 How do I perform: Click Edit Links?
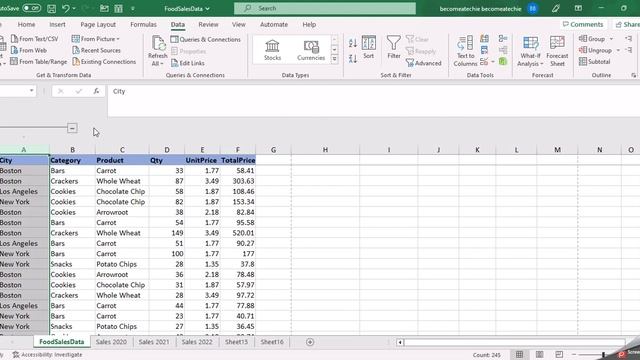tap(188, 63)
